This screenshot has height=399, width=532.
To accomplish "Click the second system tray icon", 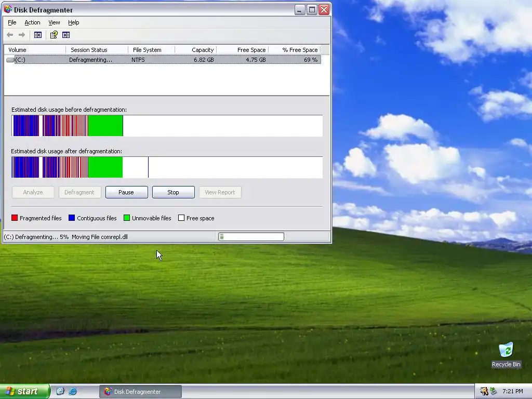I will (493, 392).
